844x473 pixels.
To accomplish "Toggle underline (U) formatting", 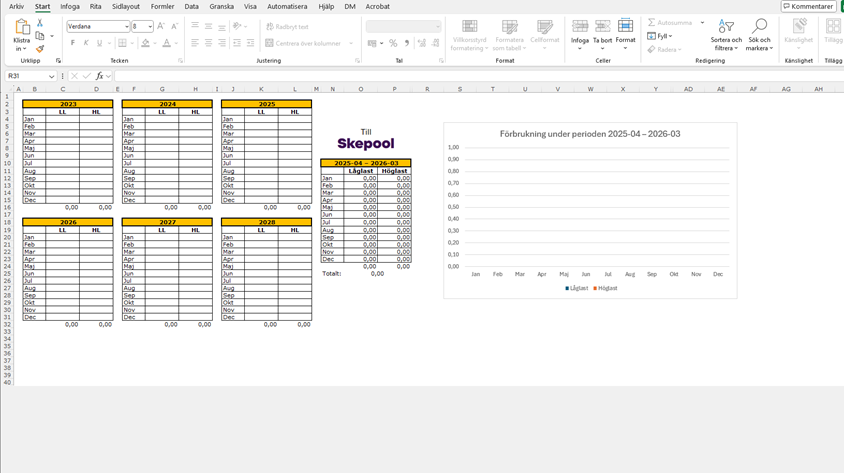I will click(99, 43).
